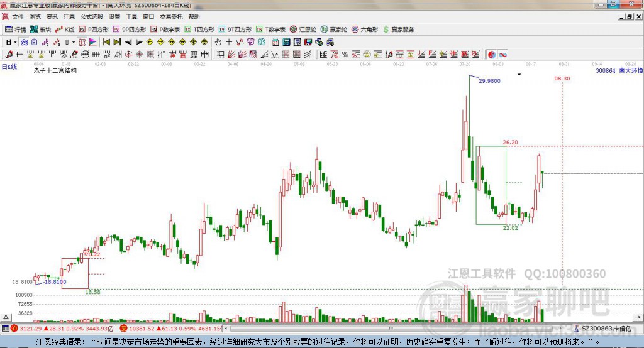
Task: Open the 9T四方形 tool
Action: (235, 30)
